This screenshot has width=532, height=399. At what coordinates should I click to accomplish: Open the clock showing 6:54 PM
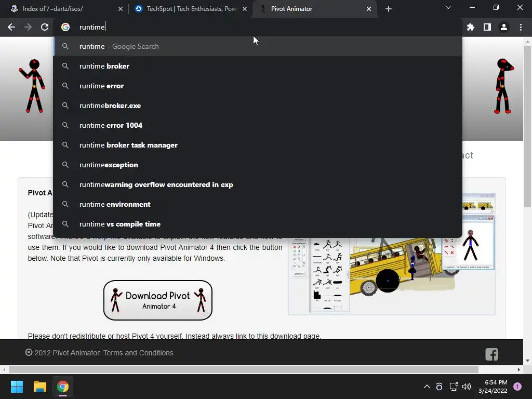tap(493, 387)
